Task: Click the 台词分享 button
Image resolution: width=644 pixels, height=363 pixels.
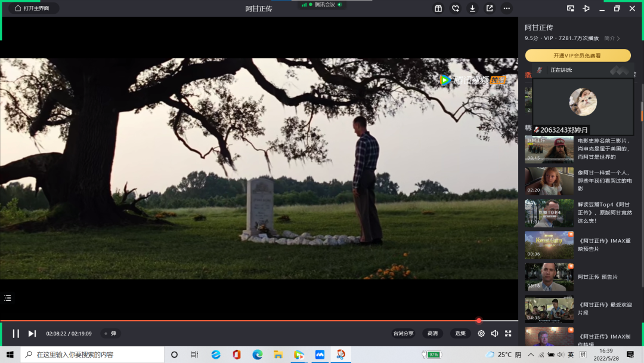Action: coord(403,333)
